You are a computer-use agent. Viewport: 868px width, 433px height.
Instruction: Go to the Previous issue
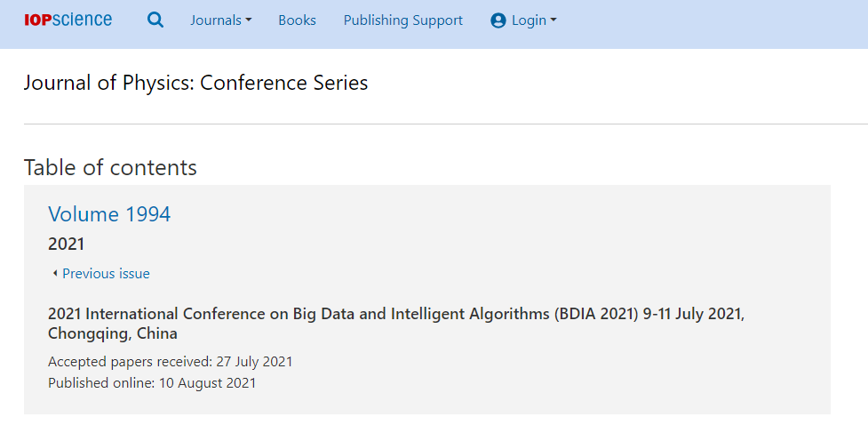point(106,274)
